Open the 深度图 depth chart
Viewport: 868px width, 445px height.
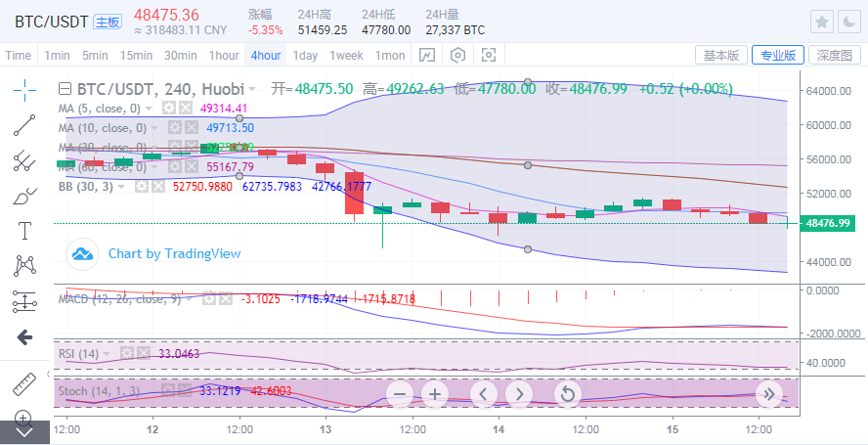(x=834, y=55)
